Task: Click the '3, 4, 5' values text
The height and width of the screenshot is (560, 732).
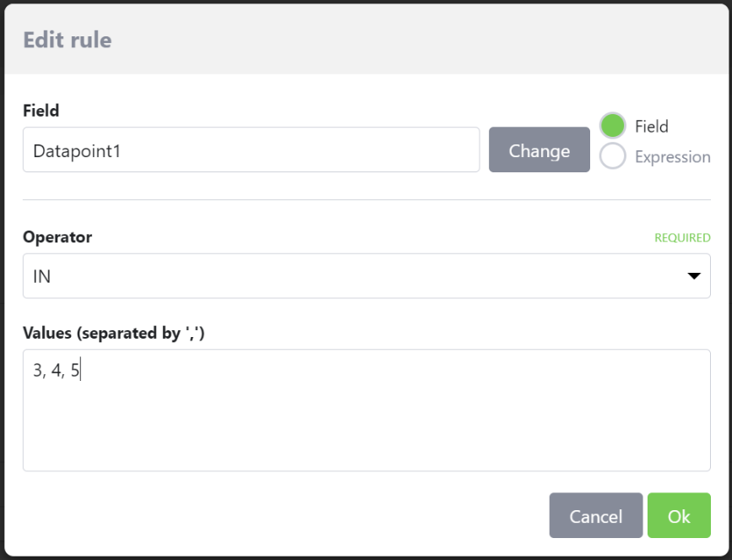Action: tap(56, 371)
